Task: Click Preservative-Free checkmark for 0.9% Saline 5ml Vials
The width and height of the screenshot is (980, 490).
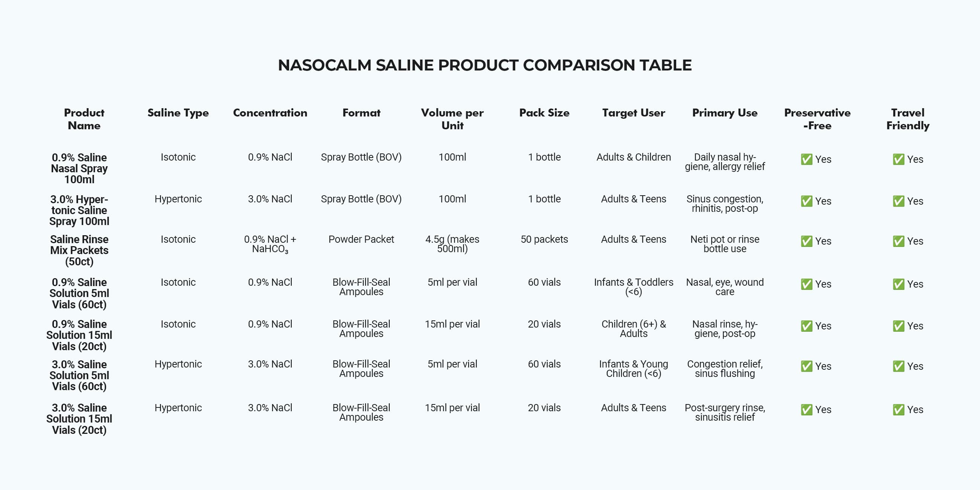Action: [x=806, y=284]
